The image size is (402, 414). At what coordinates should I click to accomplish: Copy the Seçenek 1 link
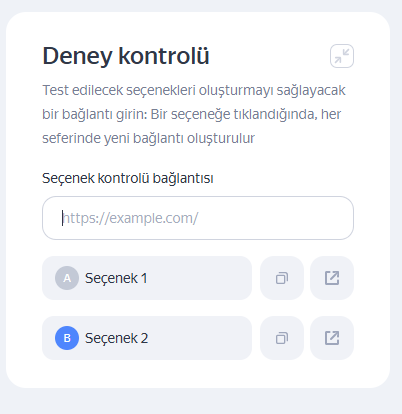click(x=282, y=278)
